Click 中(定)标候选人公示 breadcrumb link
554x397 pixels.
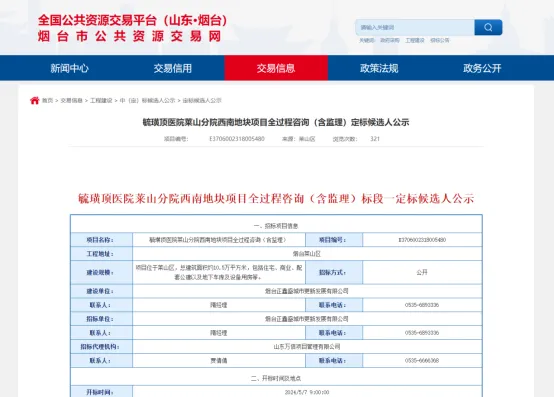point(147,101)
